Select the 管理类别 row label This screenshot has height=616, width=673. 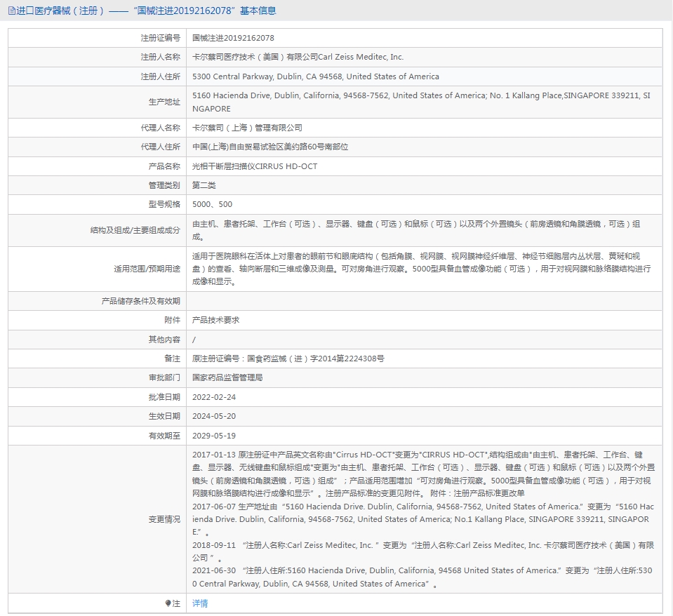164,185
